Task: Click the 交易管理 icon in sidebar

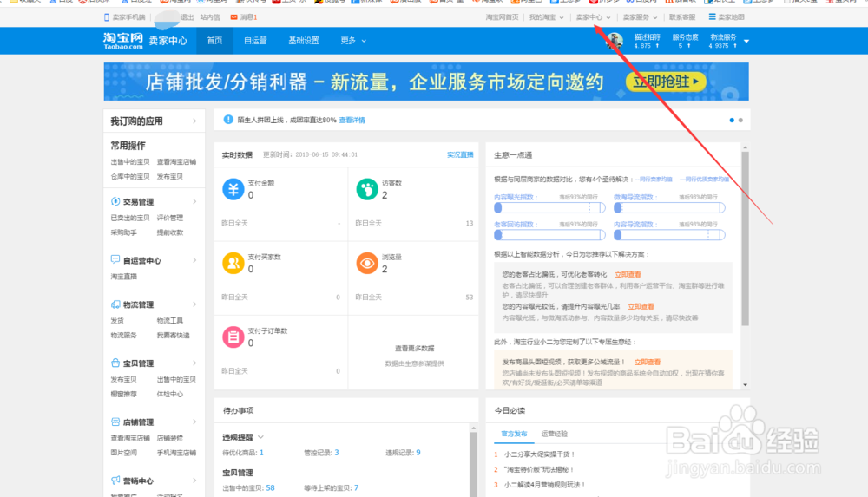Action: [115, 201]
